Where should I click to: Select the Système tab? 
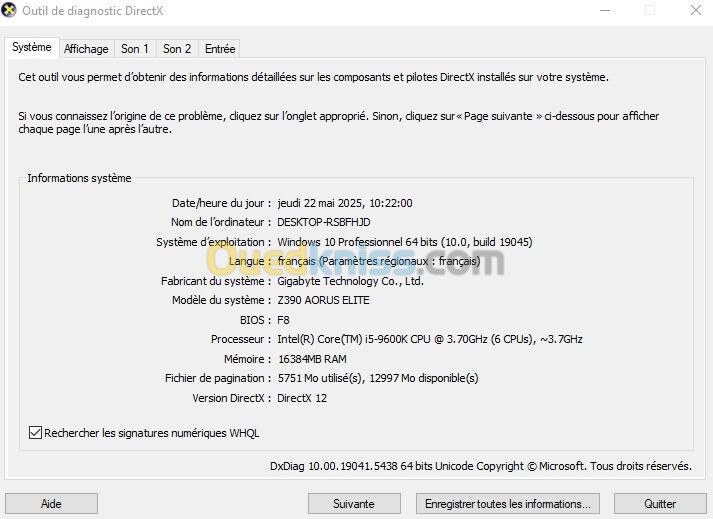[x=31, y=48]
